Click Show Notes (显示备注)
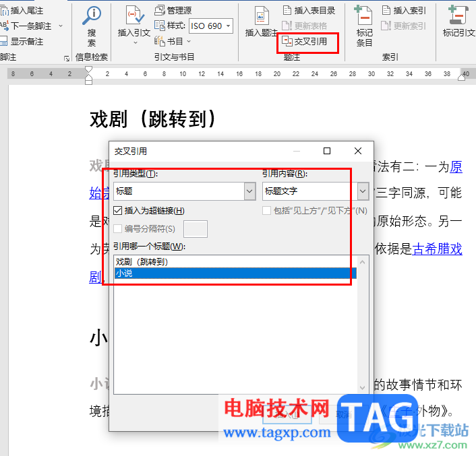476x456 pixels. tap(22, 41)
